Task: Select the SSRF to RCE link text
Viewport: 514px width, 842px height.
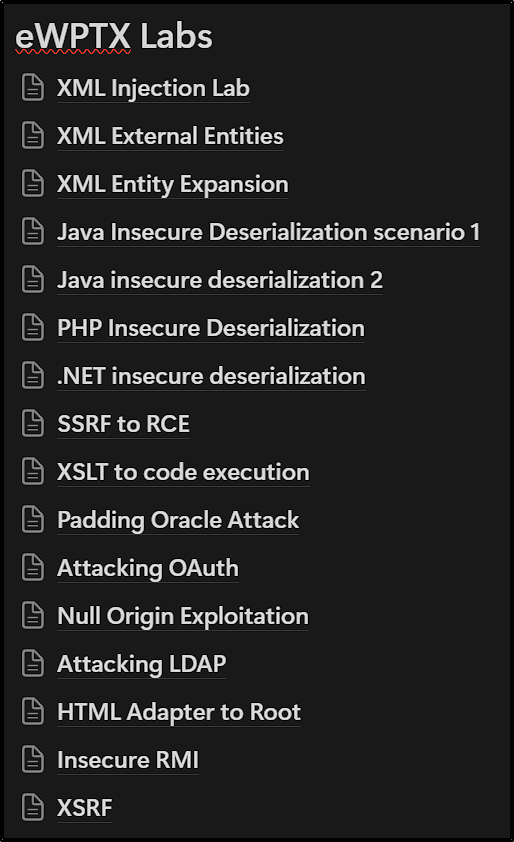Action: [x=124, y=424]
